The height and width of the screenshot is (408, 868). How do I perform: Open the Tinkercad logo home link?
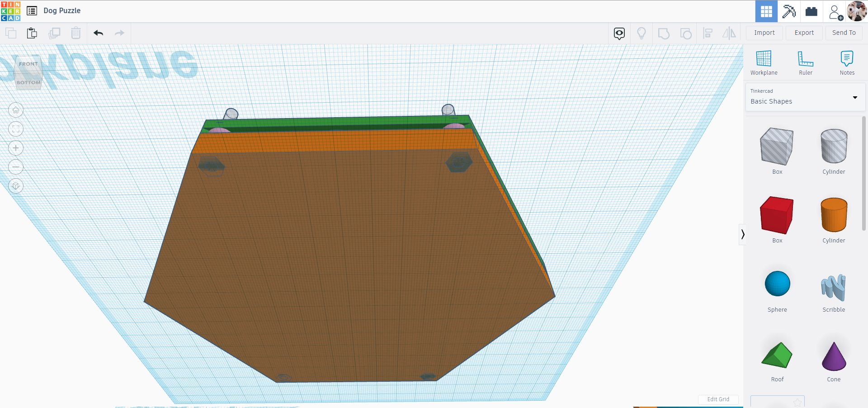click(x=10, y=11)
